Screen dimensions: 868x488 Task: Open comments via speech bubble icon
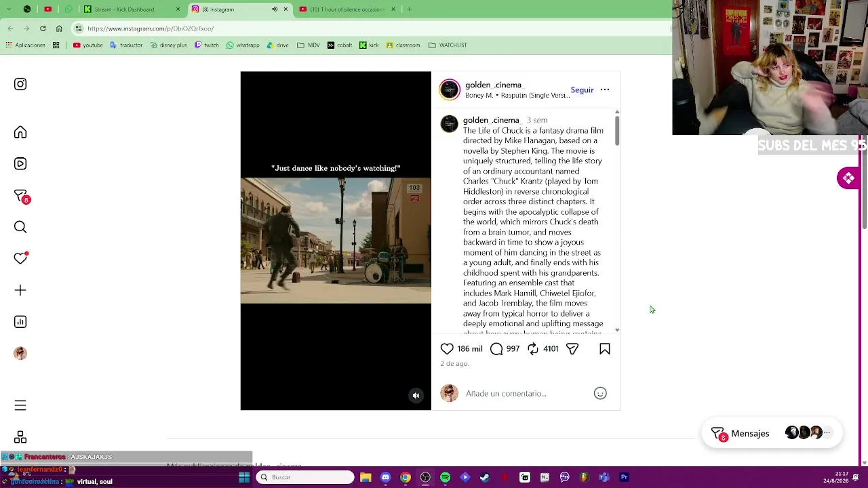pyautogui.click(x=496, y=349)
